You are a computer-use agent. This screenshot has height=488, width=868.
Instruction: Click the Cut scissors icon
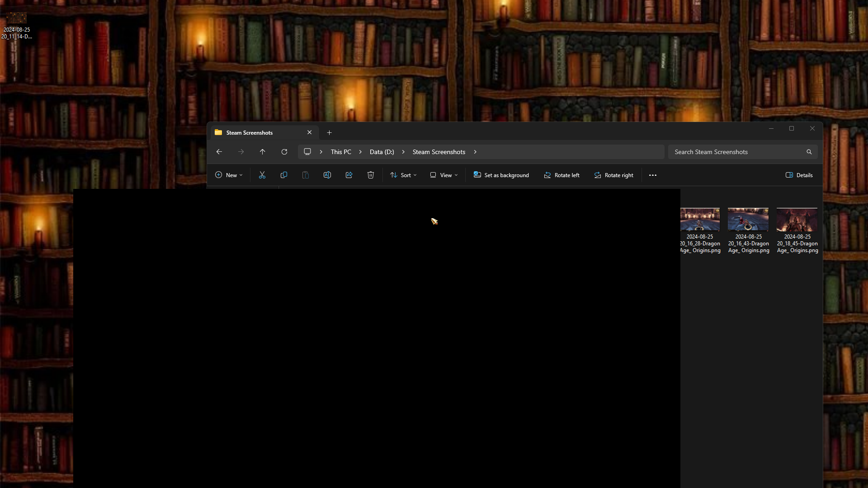pos(262,175)
